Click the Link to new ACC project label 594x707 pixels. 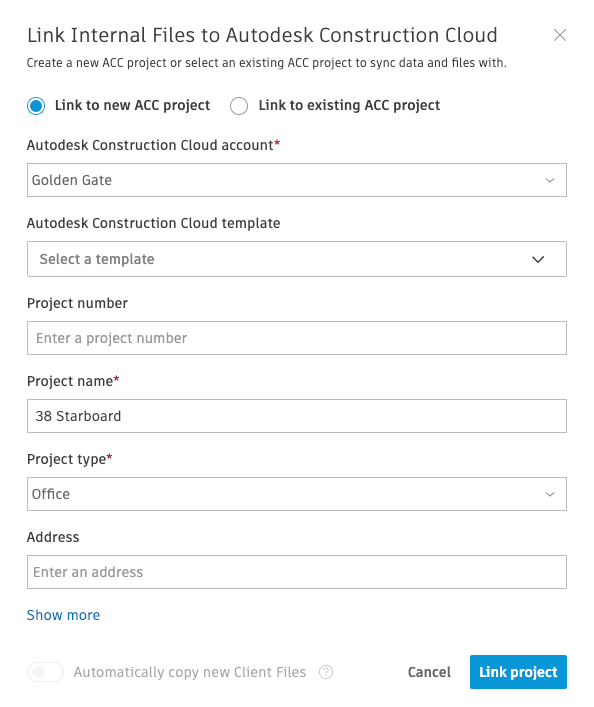coord(133,105)
